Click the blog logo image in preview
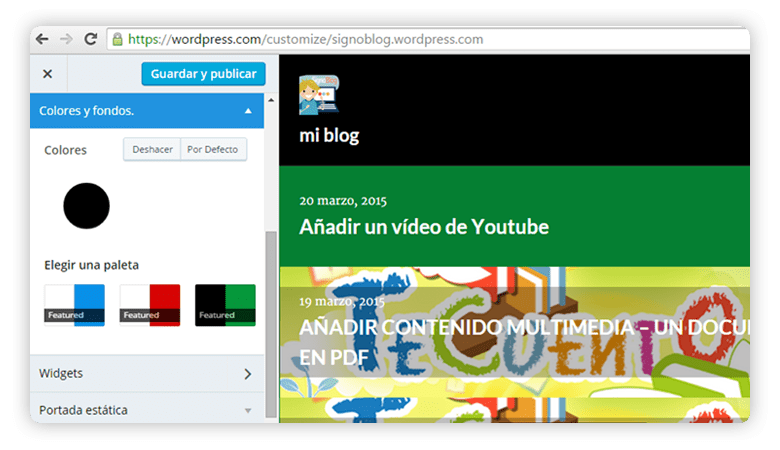 tap(319, 94)
